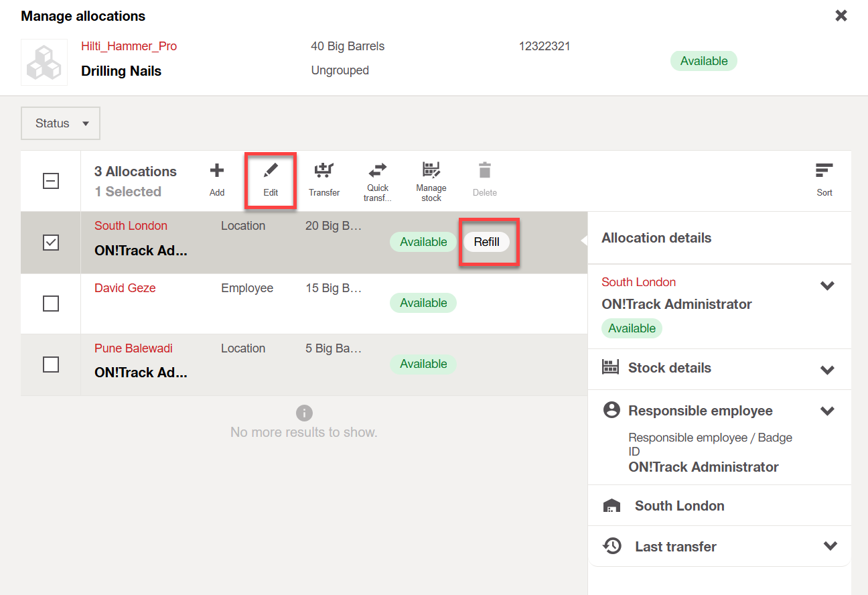Expand the Stock details section
Viewport: 868px width, 595px height.
(x=828, y=370)
